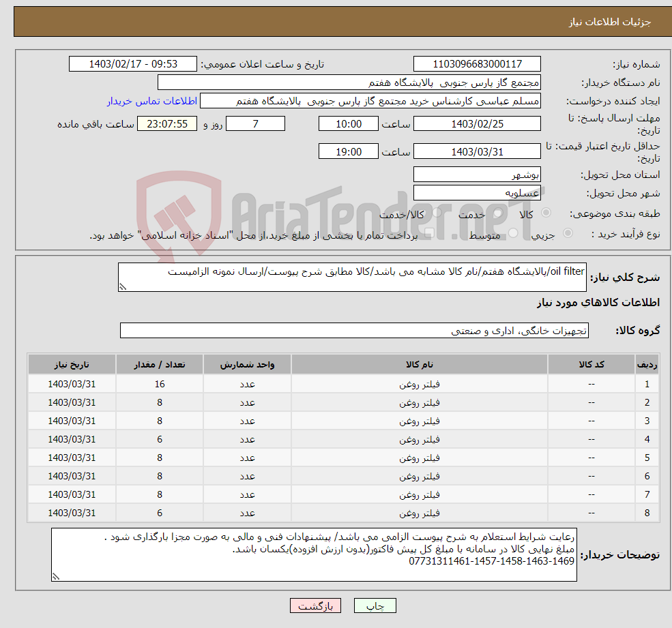
Task: Click the request creator field
Action: pos(370,101)
